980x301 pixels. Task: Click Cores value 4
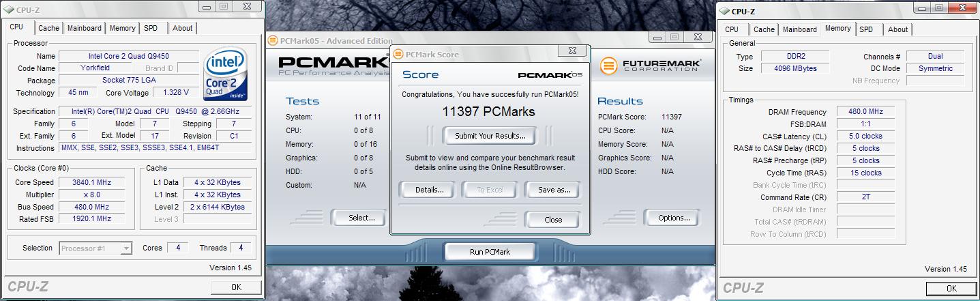click(177, 248)
